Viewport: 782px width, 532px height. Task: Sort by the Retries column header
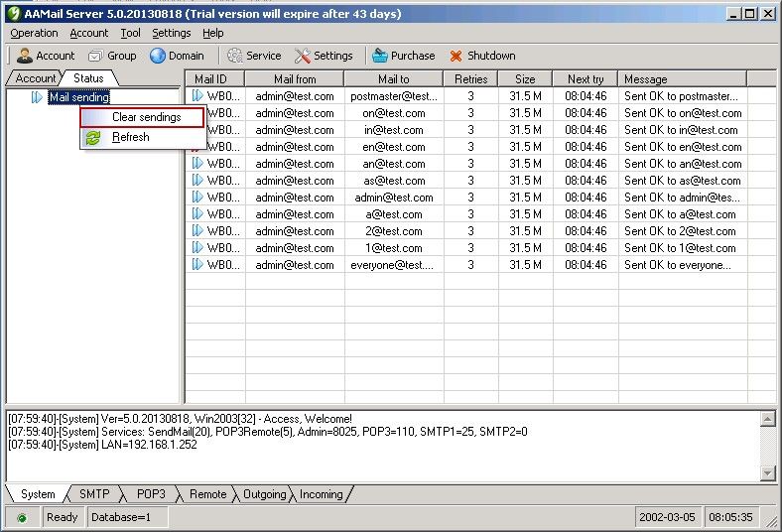click(470, 78)
